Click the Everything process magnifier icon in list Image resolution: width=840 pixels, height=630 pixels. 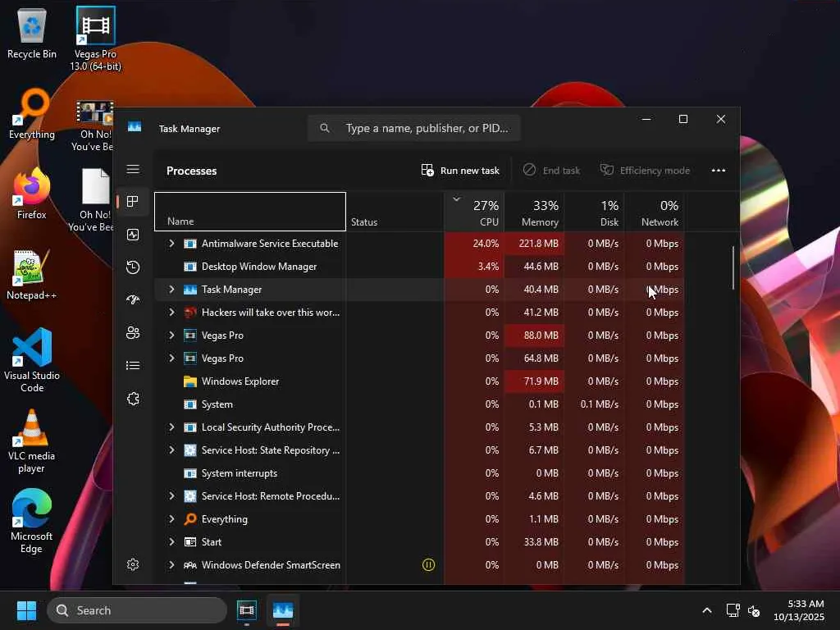tap(190, 519)
